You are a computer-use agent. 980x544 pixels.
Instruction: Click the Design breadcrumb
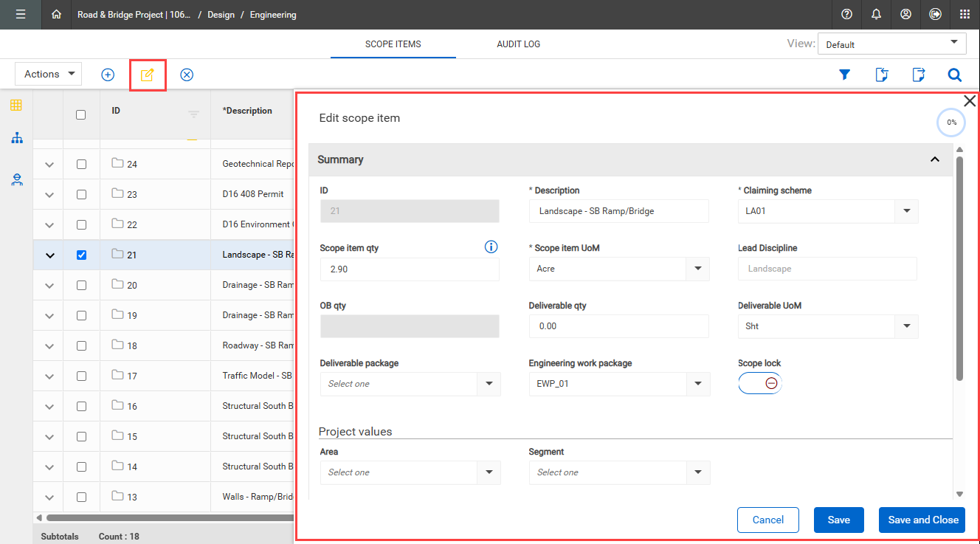(x=221, y=15)
